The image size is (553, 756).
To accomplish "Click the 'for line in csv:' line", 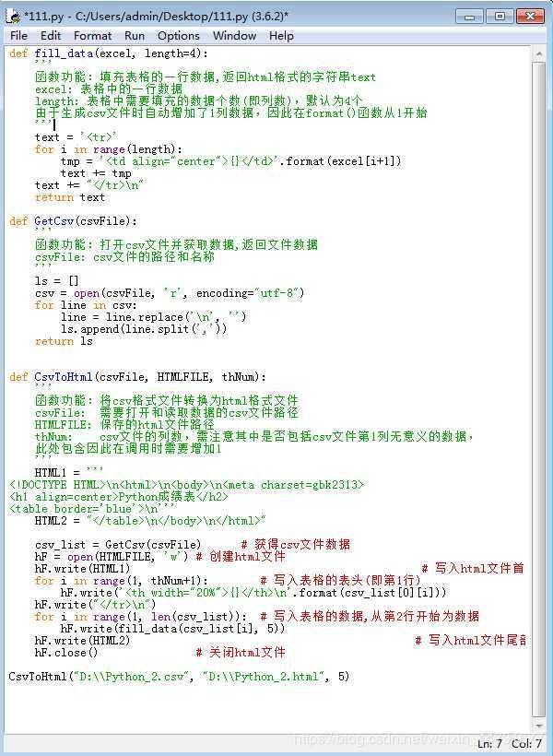I will pyautogui.click(x=86, y=305).
